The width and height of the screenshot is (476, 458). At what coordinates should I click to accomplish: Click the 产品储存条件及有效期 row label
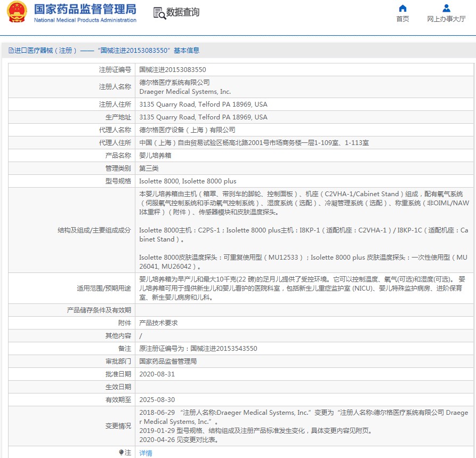coord(99,310)
